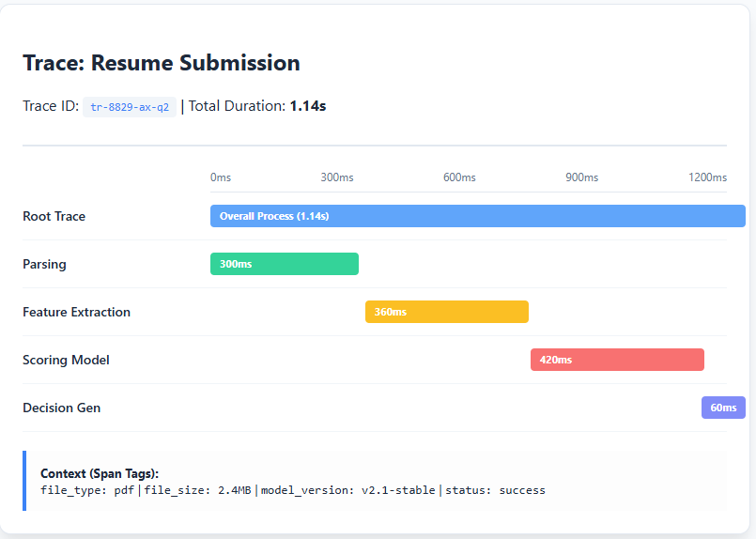Click the 300ms timeline axis marker
This screenshot has height=539, width=756.
click(337, 177)
